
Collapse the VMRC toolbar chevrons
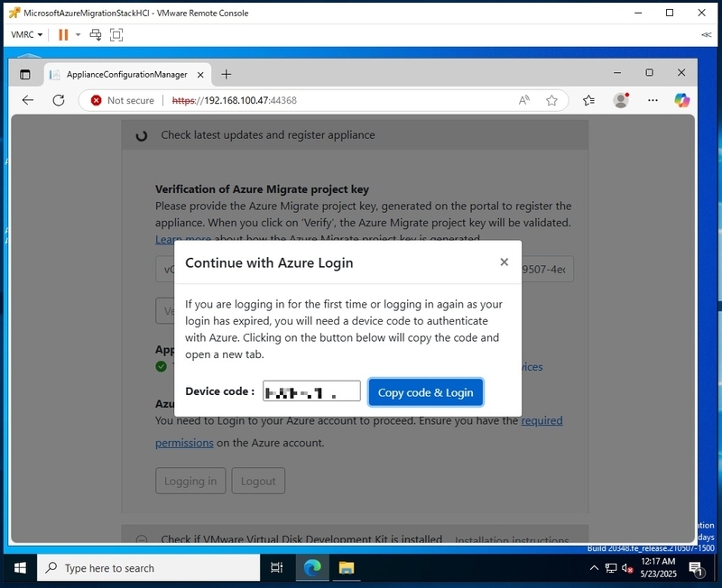click(x=706, y=34)
